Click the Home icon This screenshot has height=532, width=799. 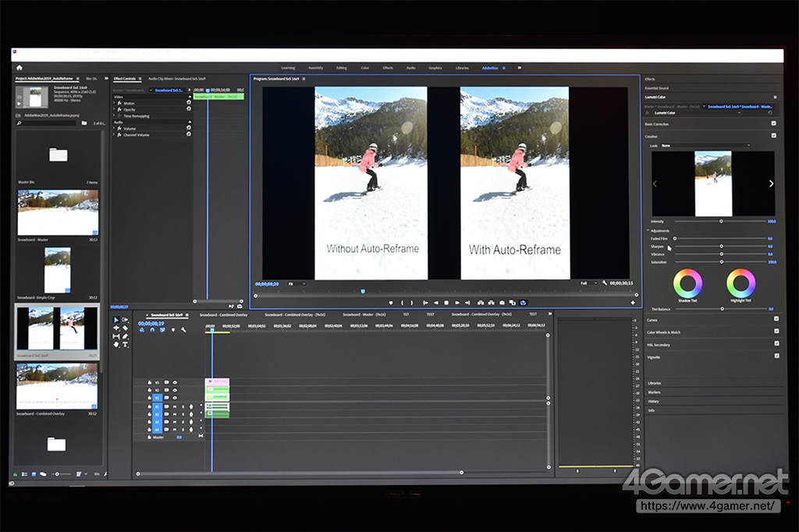click(x=19, y=68)
